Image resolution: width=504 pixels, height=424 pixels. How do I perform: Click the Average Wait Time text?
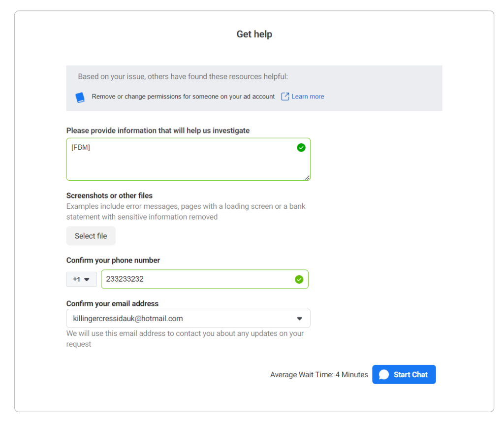tap(319, 375)
